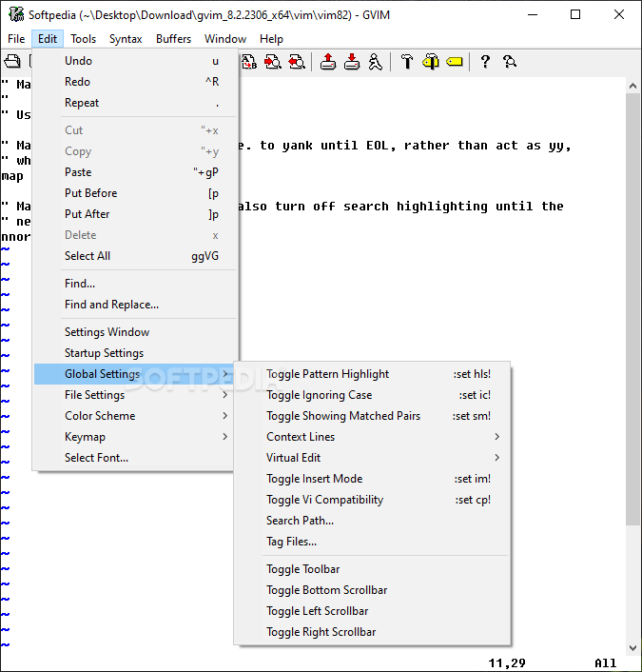The image size is (642, 672).
Task: Toggle Vi Compatibility setting
Action: click(372, 500)
